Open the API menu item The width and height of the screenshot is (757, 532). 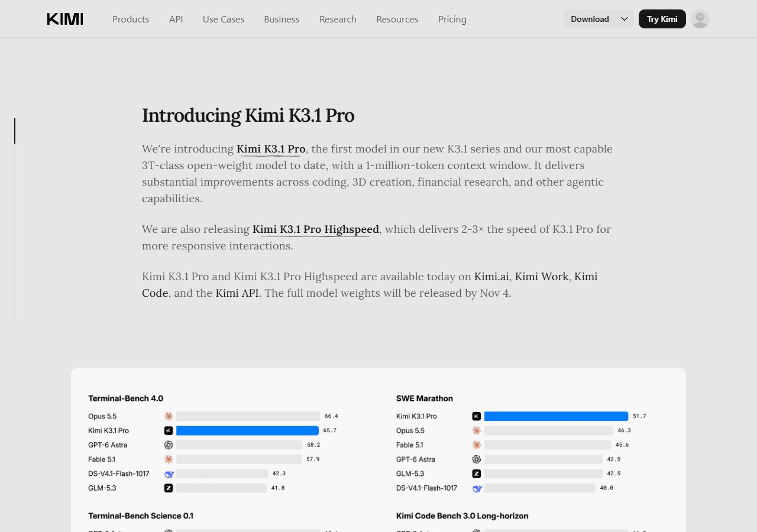[176, 19]
